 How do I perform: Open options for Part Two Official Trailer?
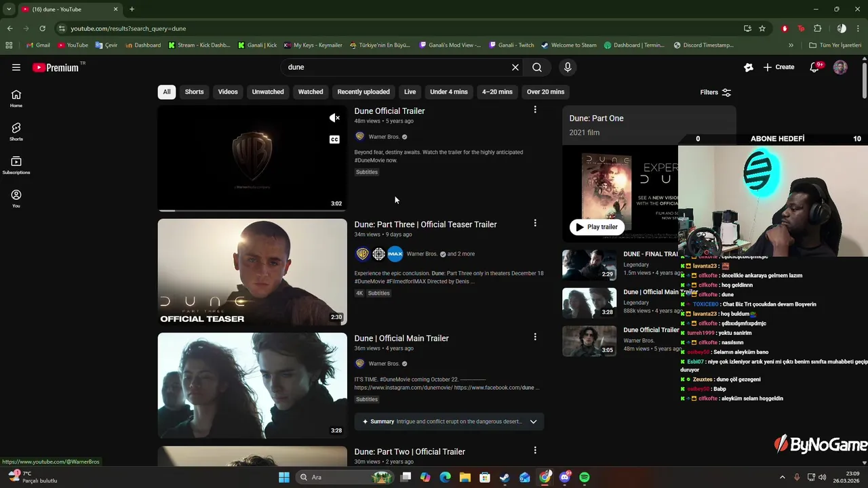tap(535, 450)
